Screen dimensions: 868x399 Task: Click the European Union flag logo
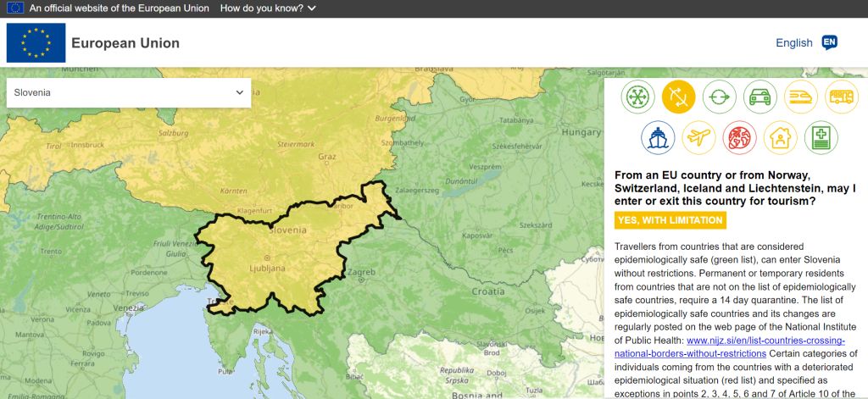[x=36, y=42]
